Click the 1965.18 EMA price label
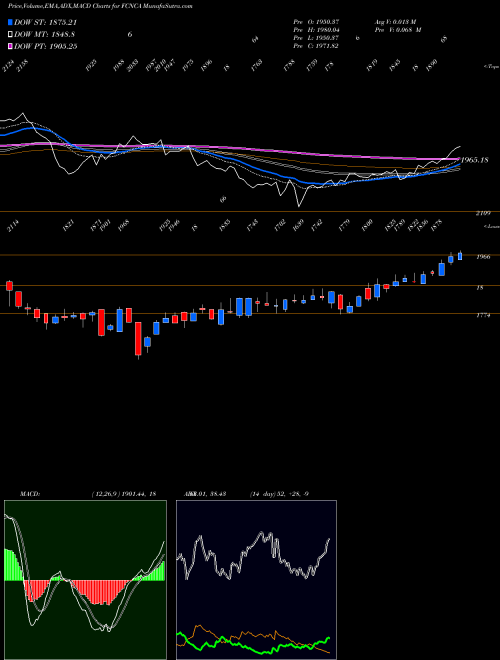 click(475, 160)
